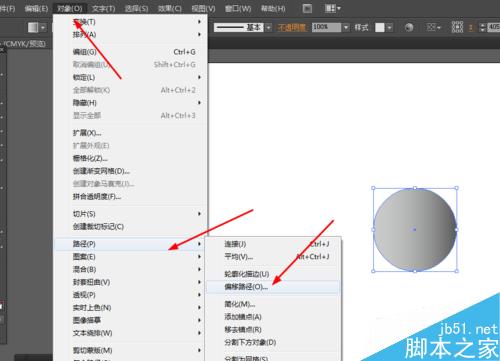Image resolution: width=500 pixels, height=361 pixels.
Task: Open the 实时上色(N) submenu
Action: point(130,308)
